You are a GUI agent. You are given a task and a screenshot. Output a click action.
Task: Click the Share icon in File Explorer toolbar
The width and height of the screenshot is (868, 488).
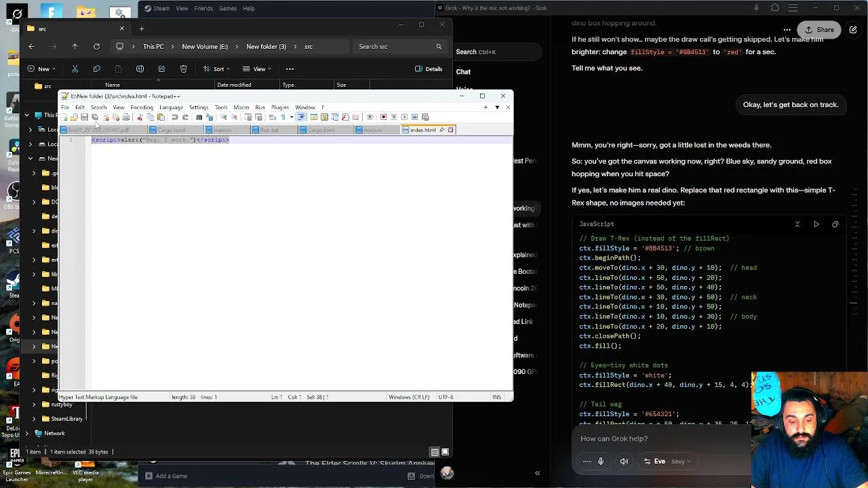click(x=161, y=68)
